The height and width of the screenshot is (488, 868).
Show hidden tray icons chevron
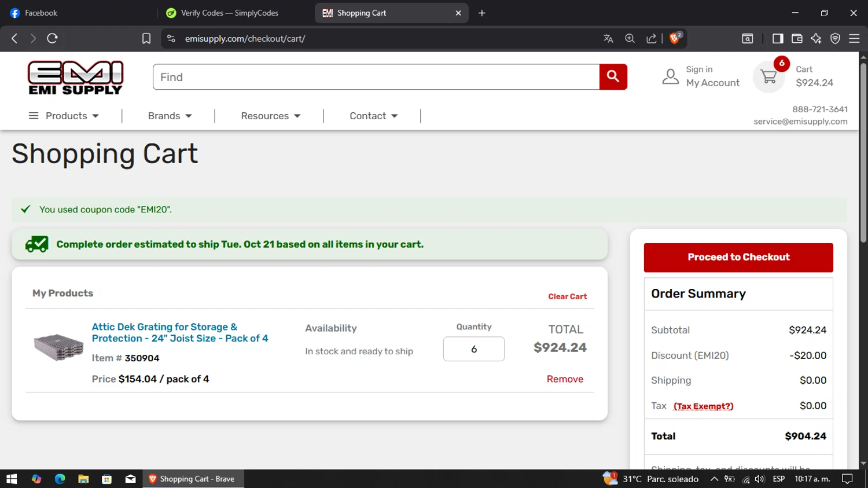(714, 479)
